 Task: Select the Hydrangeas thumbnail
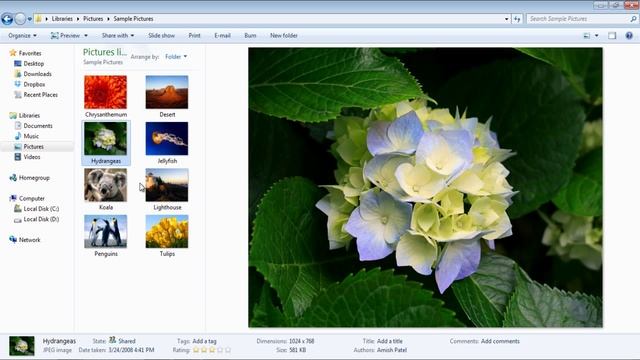click(106, 139)
